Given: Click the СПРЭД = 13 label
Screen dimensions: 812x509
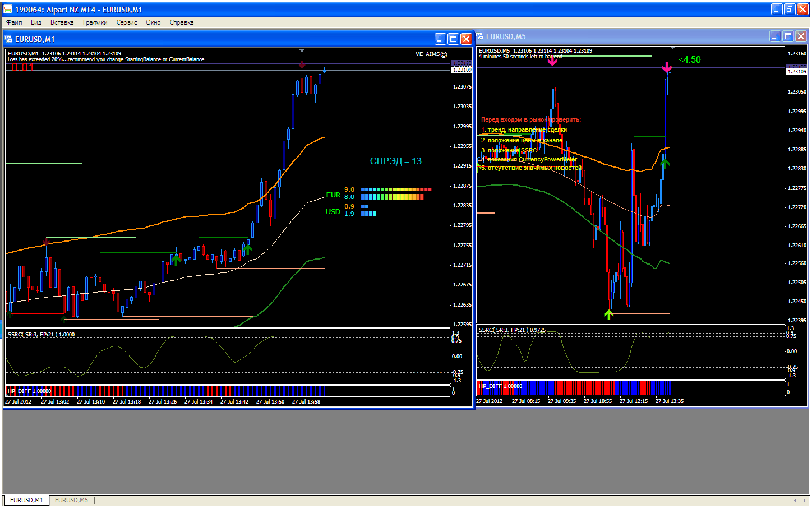Looking at the screenshot, I should [396, 161].
